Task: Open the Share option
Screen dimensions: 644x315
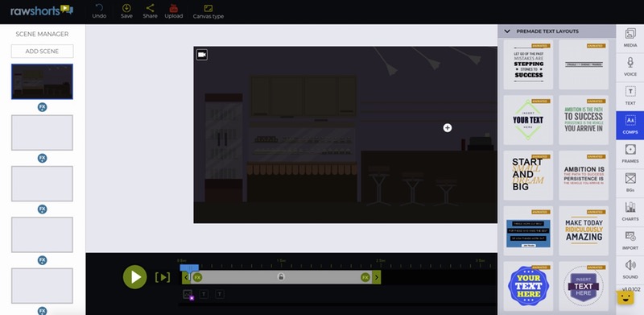Action: [x=150, y=11]
